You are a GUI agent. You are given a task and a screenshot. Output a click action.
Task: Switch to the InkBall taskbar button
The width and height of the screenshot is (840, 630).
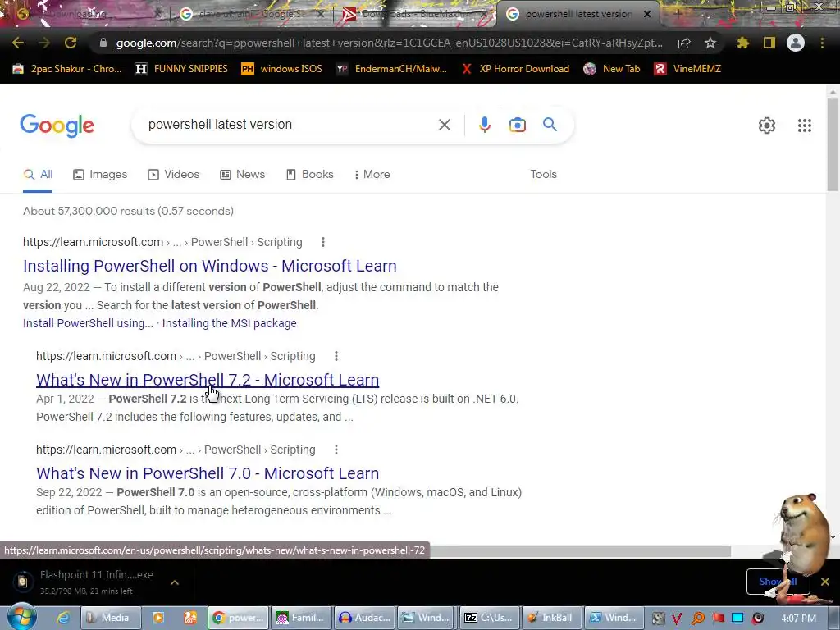tap(550, 618)
